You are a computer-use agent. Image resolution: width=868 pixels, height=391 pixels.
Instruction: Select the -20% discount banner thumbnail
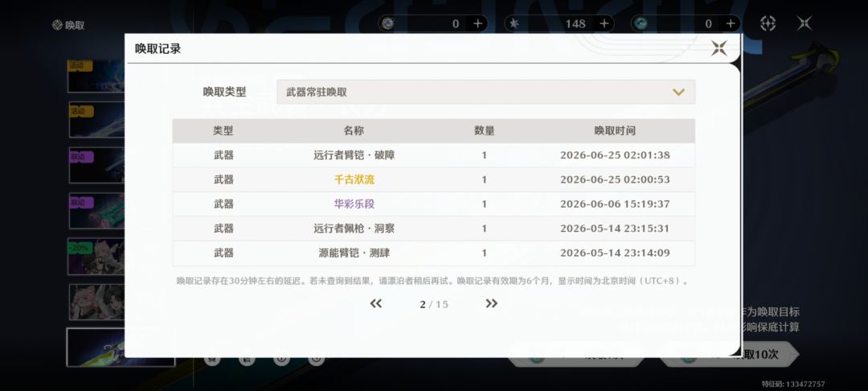coord(96,257)
